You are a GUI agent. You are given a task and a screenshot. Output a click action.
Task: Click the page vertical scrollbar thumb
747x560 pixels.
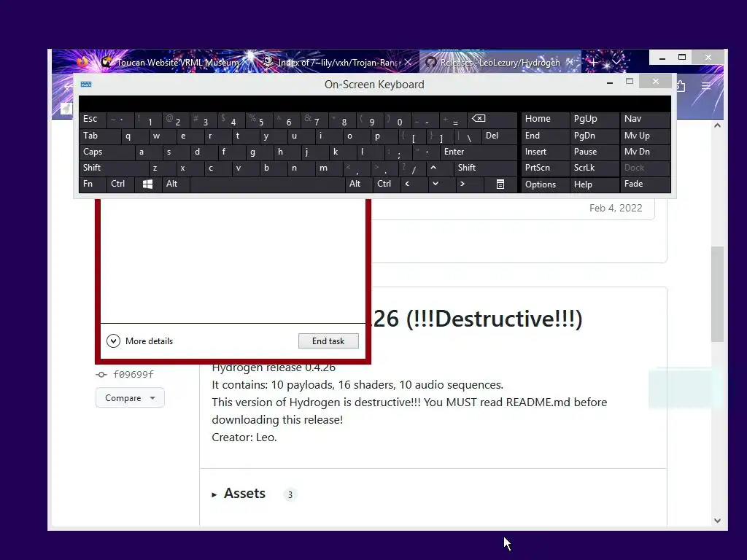pos(718,294)
